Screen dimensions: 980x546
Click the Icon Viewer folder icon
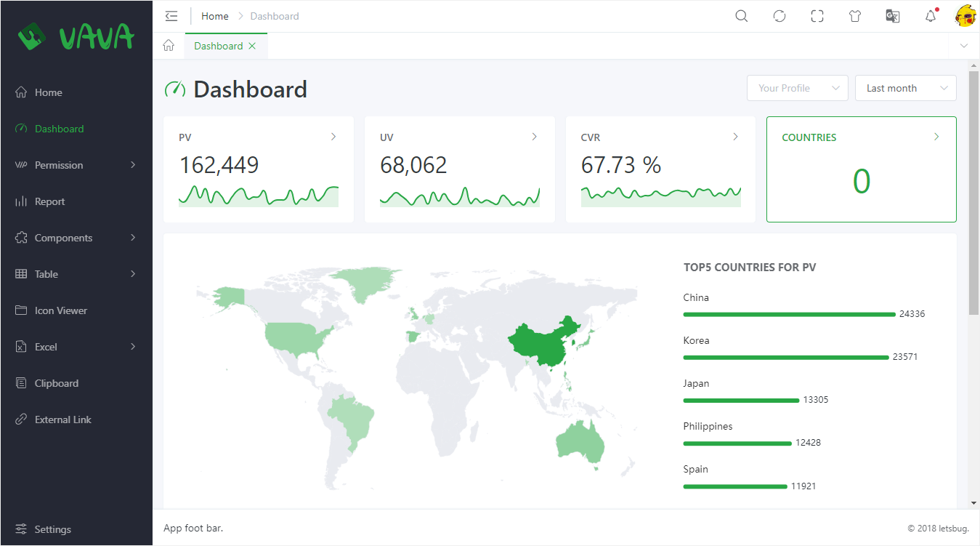coord(21,310)
